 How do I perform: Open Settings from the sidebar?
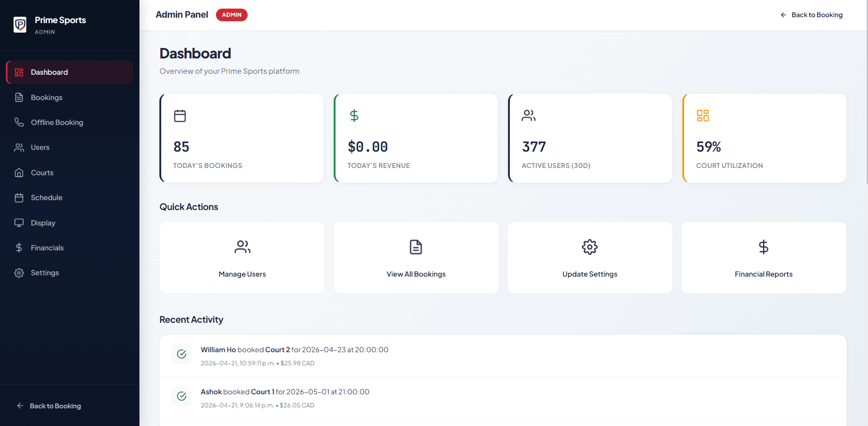click(70, 273)
